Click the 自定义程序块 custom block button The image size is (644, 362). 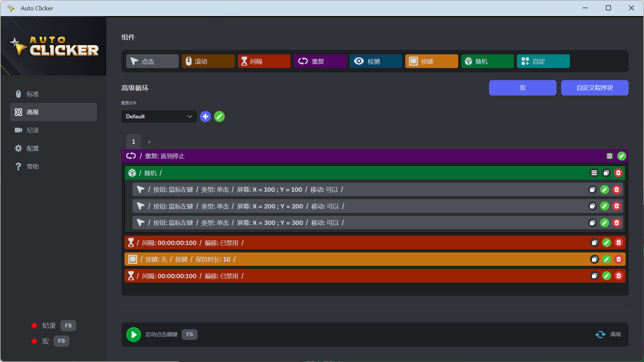click(594, 88)
